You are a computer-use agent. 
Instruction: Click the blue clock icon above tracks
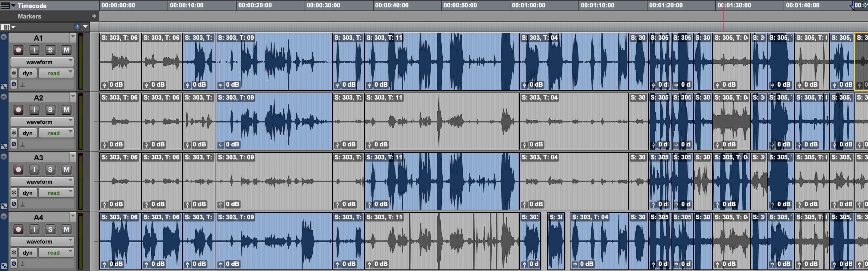tap(77, 27)
